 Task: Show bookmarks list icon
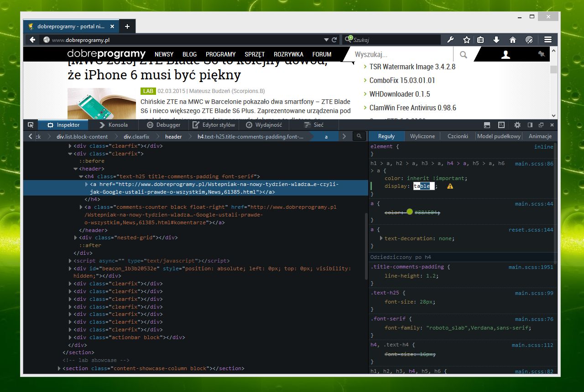(x=480, y=40)
